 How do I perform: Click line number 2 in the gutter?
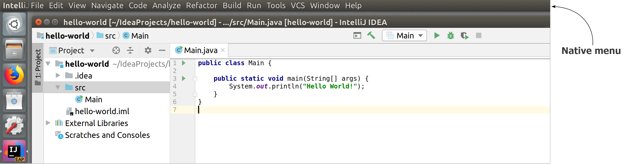click(175, 71)
